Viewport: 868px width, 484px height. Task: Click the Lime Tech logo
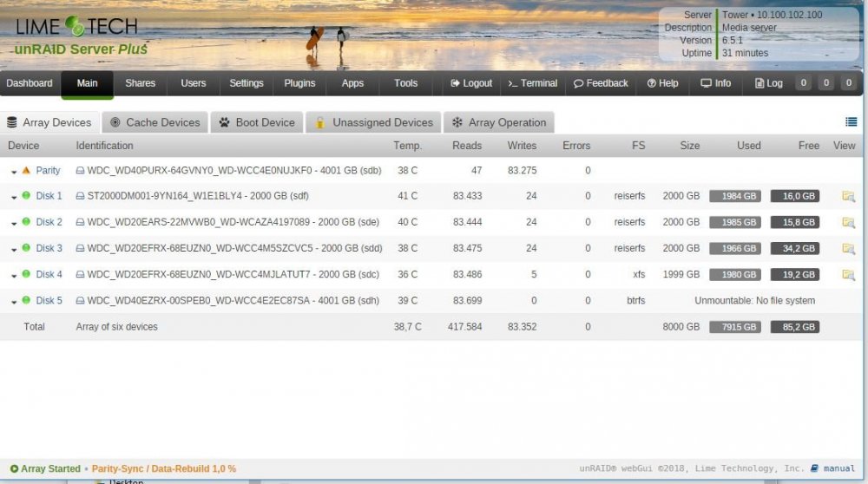[77, 27]
